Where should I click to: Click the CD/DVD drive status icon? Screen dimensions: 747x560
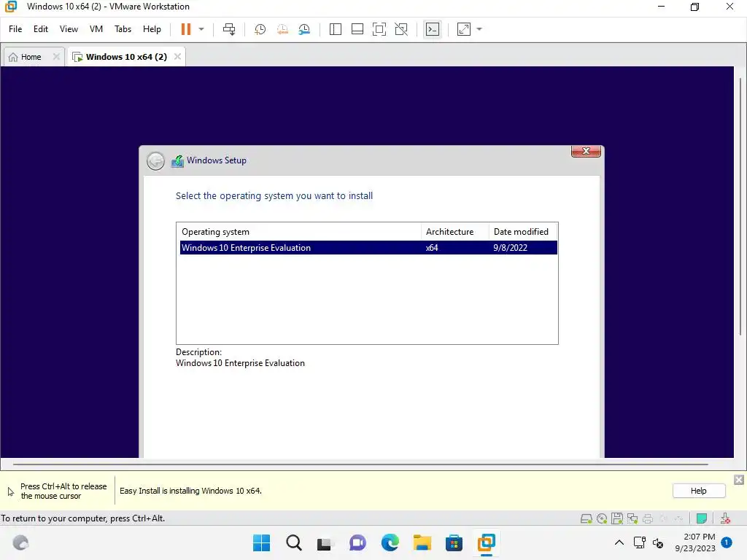click(602, 518)
